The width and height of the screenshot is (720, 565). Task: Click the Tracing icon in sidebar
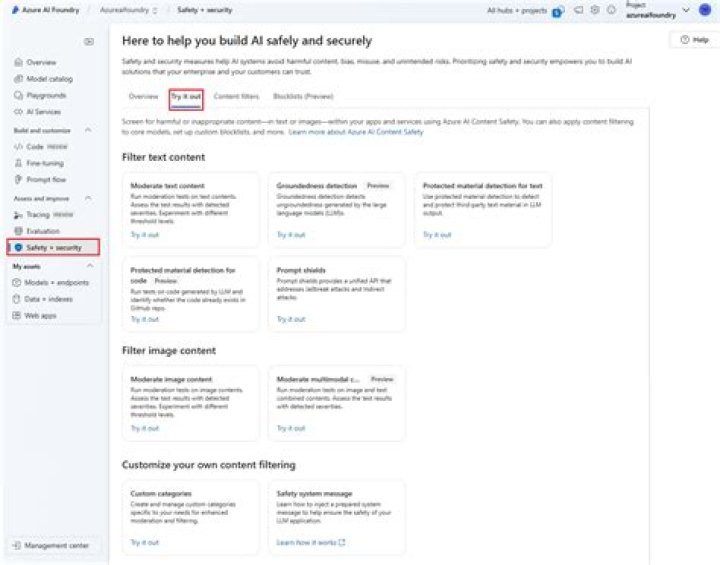pos(18,215)
